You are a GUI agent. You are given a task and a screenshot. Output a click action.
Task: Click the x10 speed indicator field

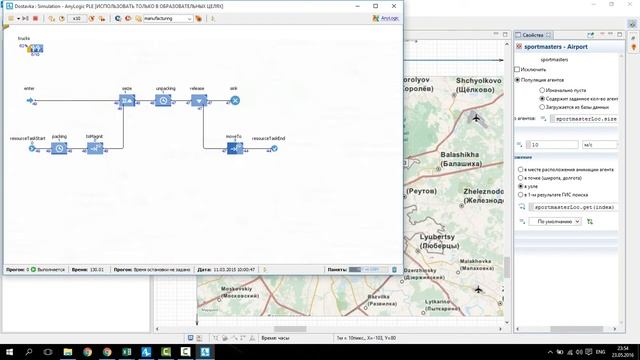[x=77, y=18]
